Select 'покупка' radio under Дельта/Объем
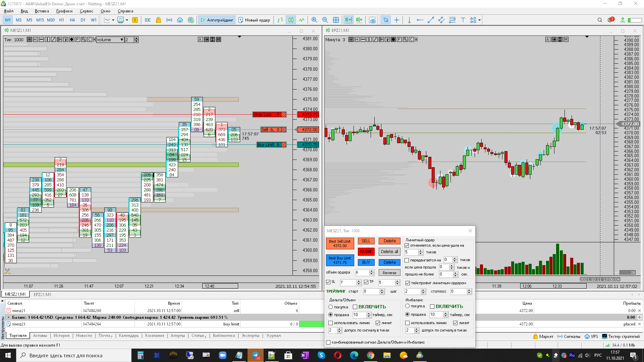The width and height of the screenshot is (644, 362). coord(331,307)
